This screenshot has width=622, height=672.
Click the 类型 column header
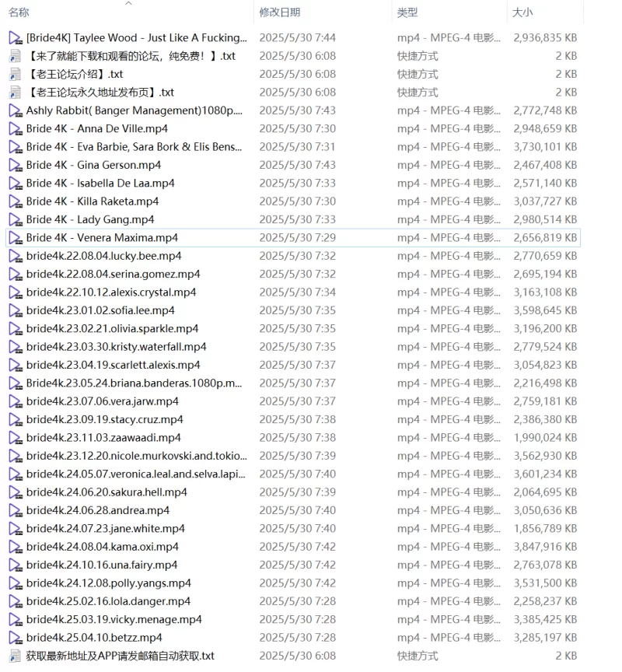(x=407, y=12)
